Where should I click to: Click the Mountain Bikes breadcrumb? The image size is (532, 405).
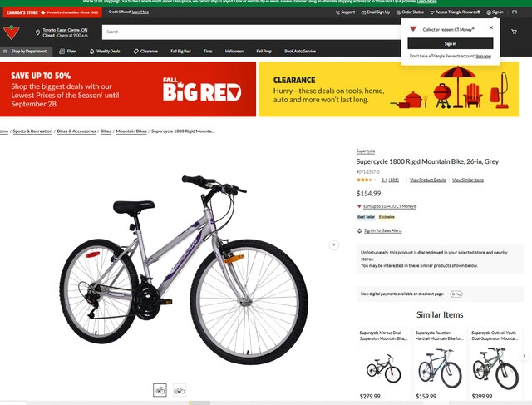(x=131, y=131)
